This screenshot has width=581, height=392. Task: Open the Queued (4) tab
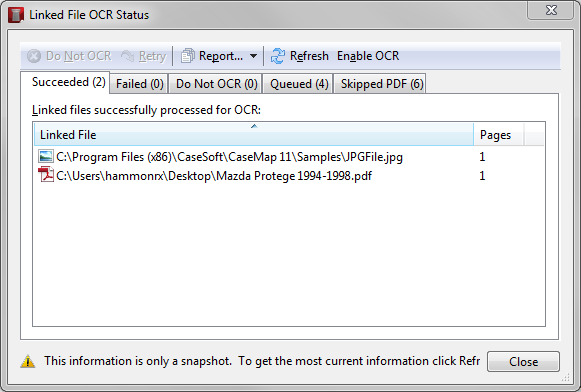(299, 84)
